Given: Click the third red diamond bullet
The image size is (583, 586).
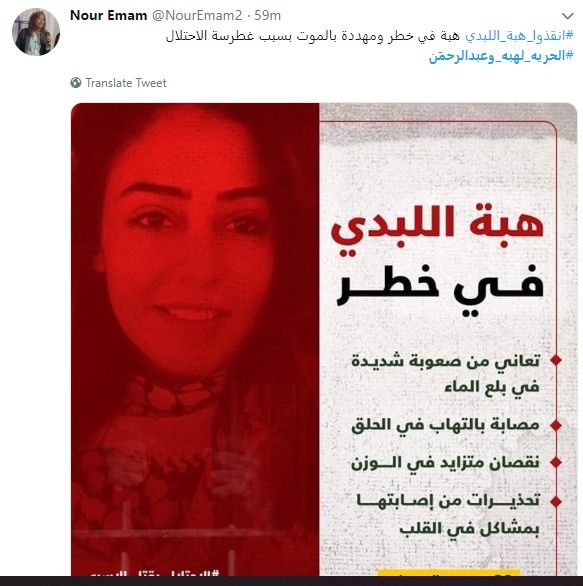Looking at the screenshot, I should pos(556,463).
